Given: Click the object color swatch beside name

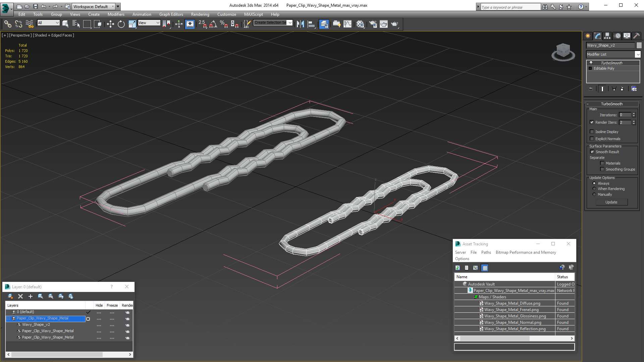Looking at the screenshot, I should (x=639, y=45).
